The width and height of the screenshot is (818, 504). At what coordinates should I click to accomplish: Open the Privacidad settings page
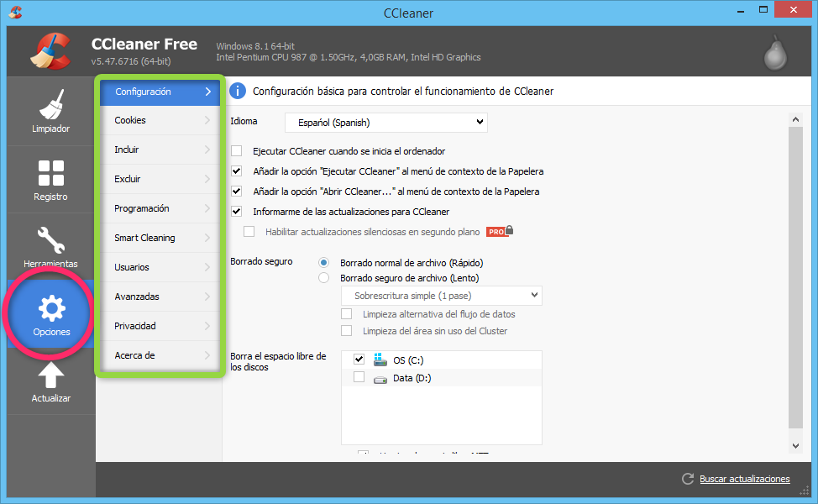pos(160,326)
